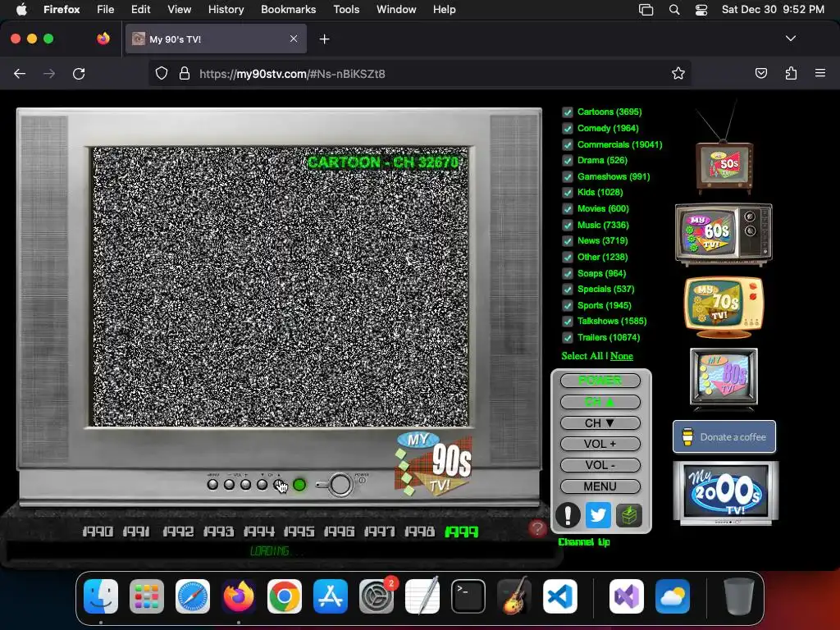Click the green box icon on remote
The width and height of the screenshot is (840, 630).
pyautogui.click(x=628, y=515)
